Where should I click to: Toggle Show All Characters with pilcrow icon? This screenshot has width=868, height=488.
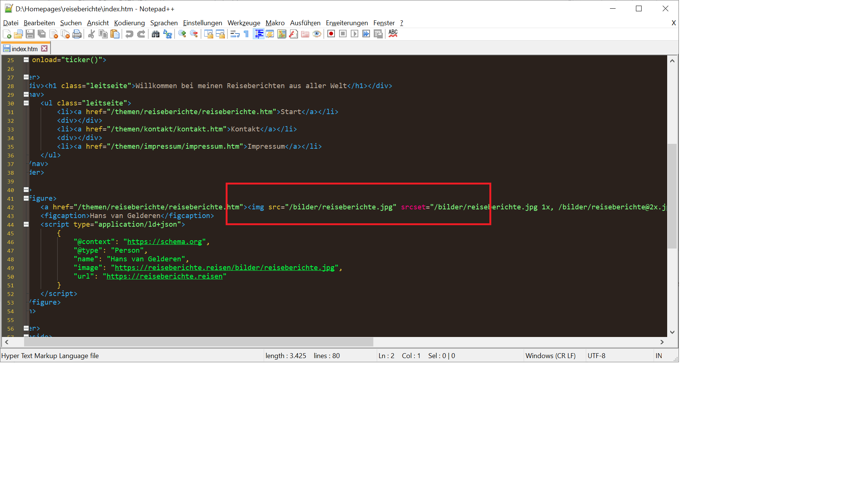[x=245, y=34]
